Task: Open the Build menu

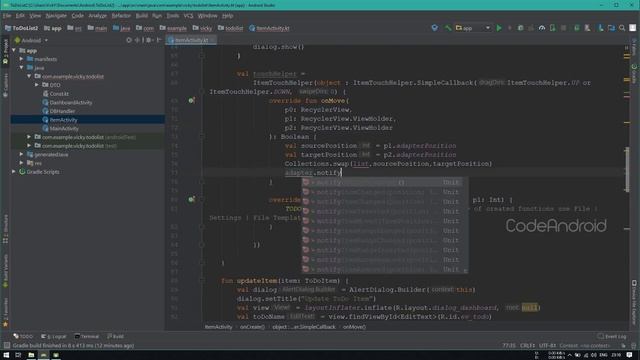Action: point(142,16)
